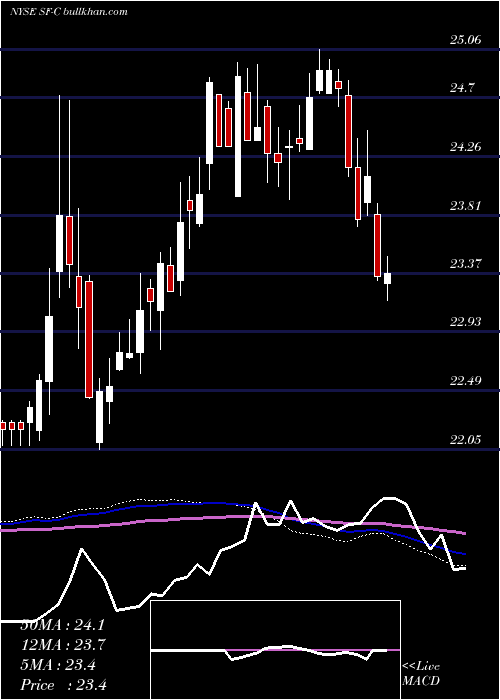Click the 12MA : 23.7 reading
The width and height of the screenshot is (500, 700).
pos(62,645)
